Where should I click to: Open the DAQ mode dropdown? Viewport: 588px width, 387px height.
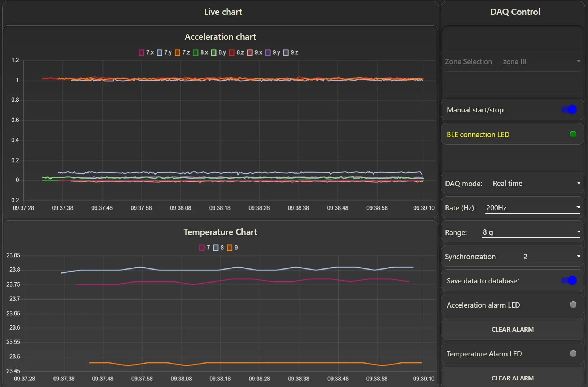click(x=536, y=183)
